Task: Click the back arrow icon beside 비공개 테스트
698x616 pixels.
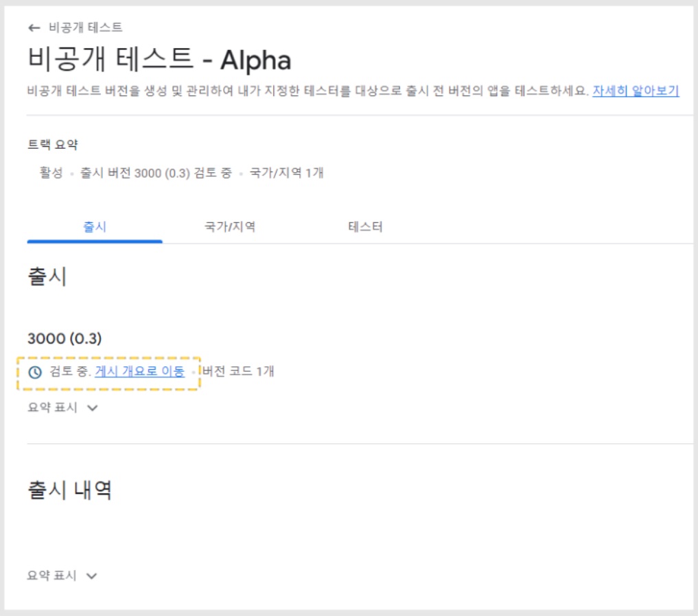Action: click(x=34, y=28)
